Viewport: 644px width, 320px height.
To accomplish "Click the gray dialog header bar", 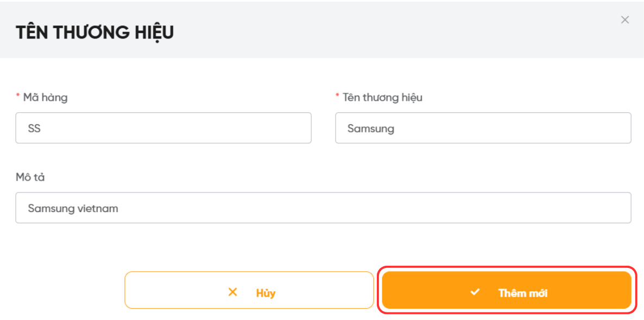I will coord(380,33).
